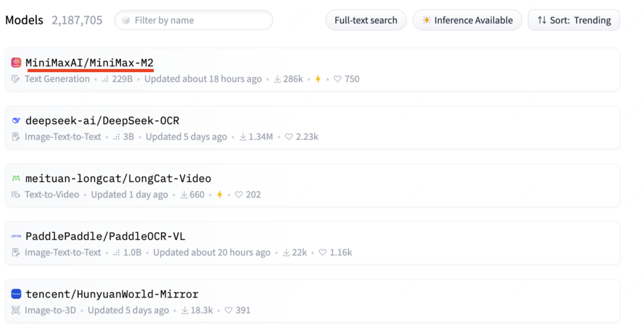The image size is (644, 324).
Task: Open the PaddlePaddle/PaddleOCR-VL model link
Action: pos(105,236)
